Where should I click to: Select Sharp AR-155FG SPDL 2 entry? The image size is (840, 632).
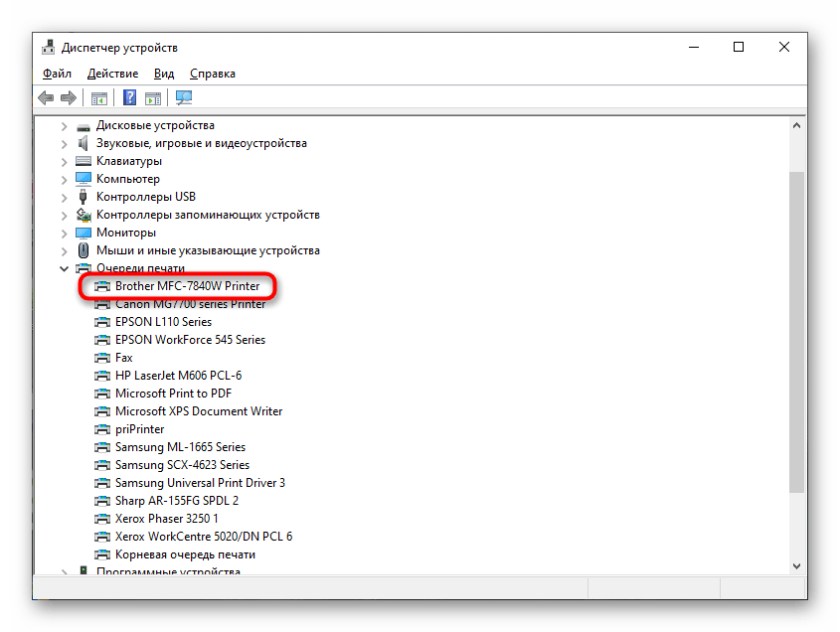pyautogui.click(x=177, y=501)
